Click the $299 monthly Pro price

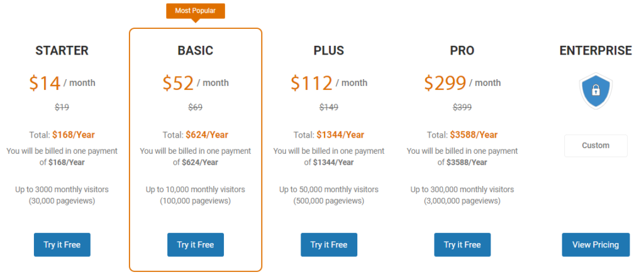(445, 83)
